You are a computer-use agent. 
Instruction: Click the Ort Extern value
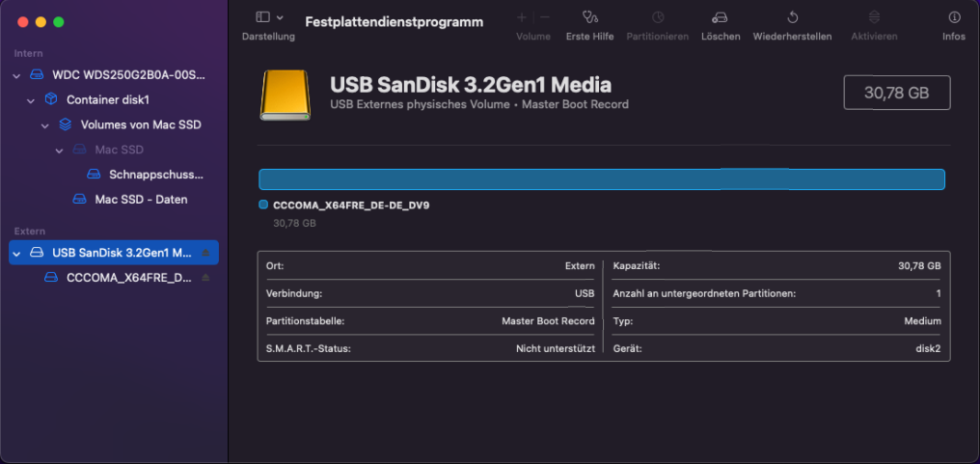580,266
